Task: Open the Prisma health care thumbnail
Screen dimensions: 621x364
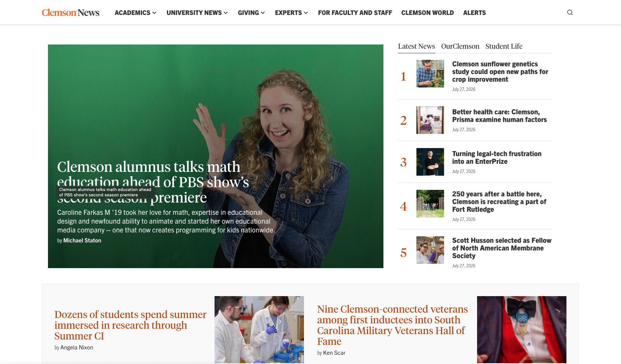Action: [x=430, y=120]
